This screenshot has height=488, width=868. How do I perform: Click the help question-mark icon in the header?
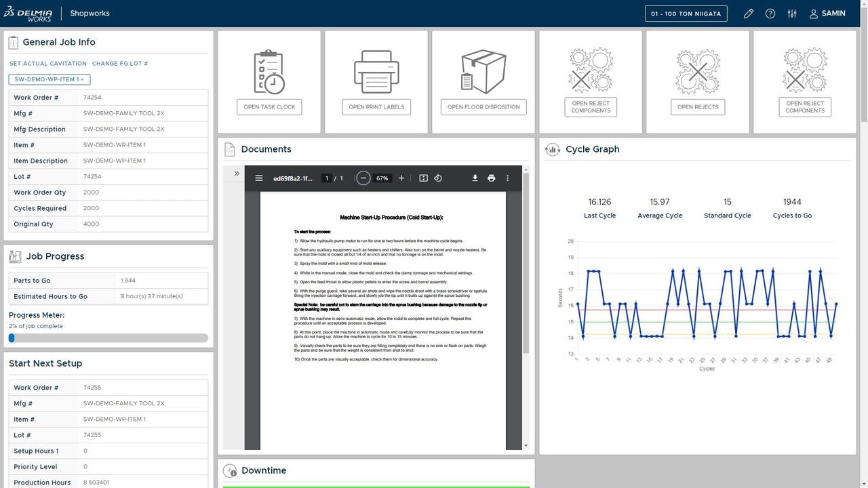pyautogui.click(x=770, y=13)
